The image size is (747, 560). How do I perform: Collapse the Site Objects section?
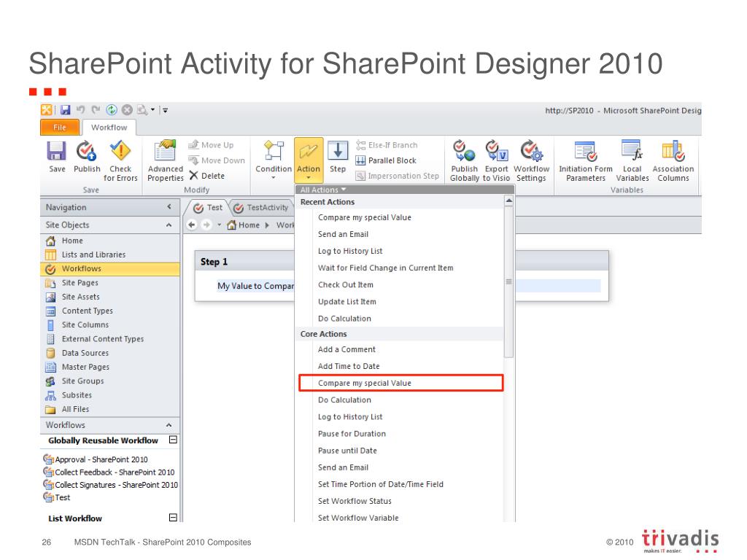169,225
